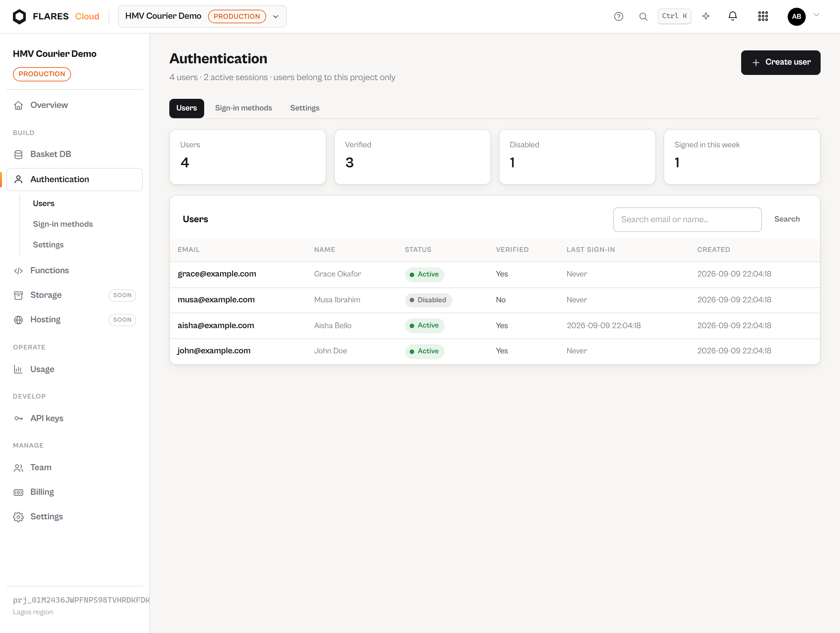This screenshot has height=633, width=840.
Task: Open Functions in the sidebar
Action: click(74, 271)
